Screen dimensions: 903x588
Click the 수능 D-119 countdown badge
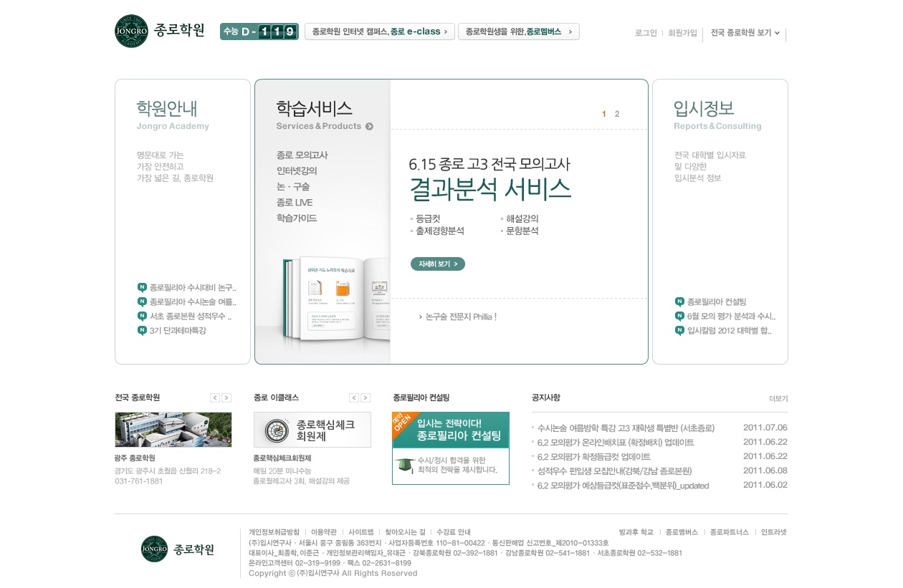[259, 32]
